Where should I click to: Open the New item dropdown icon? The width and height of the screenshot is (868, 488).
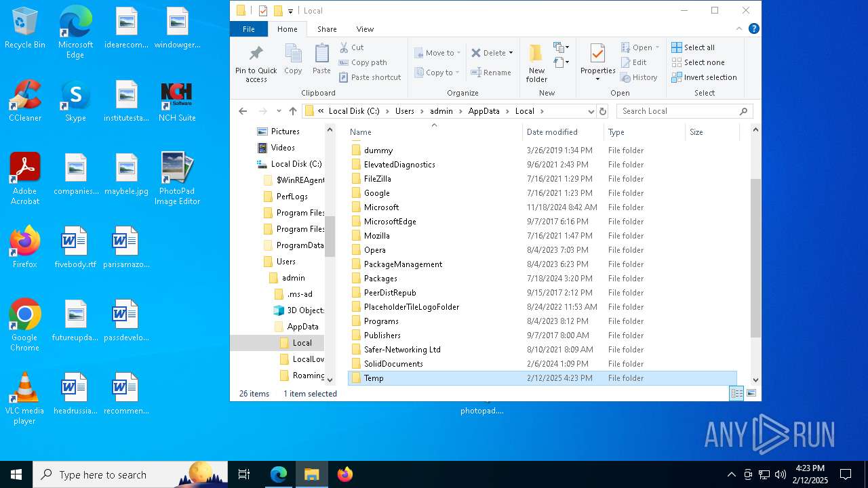tap(560, 48)
